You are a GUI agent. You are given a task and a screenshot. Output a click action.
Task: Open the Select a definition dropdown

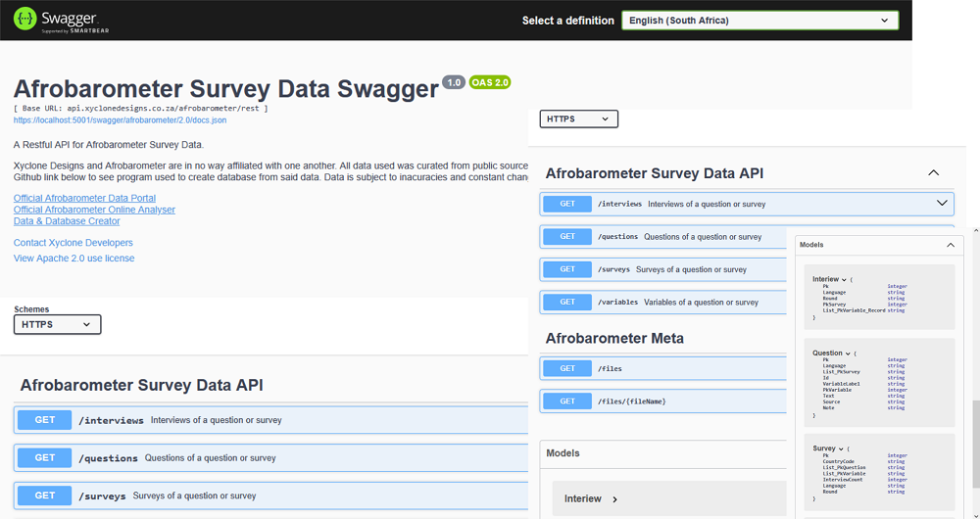[x=760, y=21]
